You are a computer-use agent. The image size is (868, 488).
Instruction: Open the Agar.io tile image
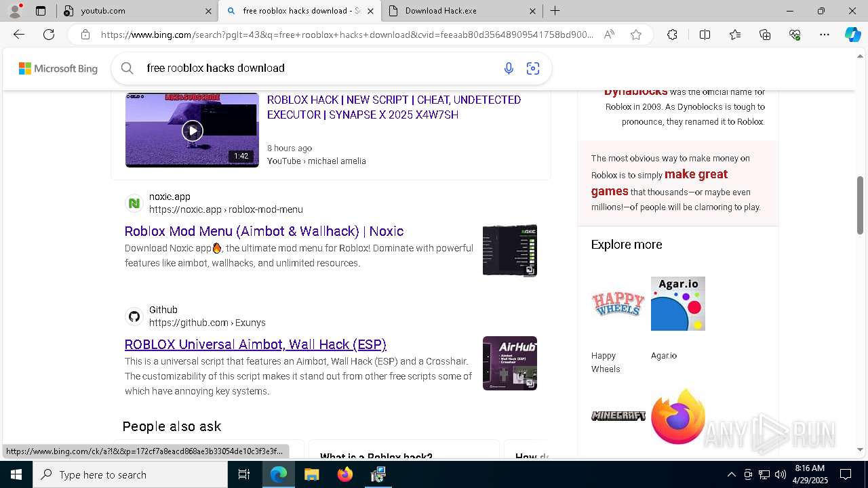coord(678,304)
